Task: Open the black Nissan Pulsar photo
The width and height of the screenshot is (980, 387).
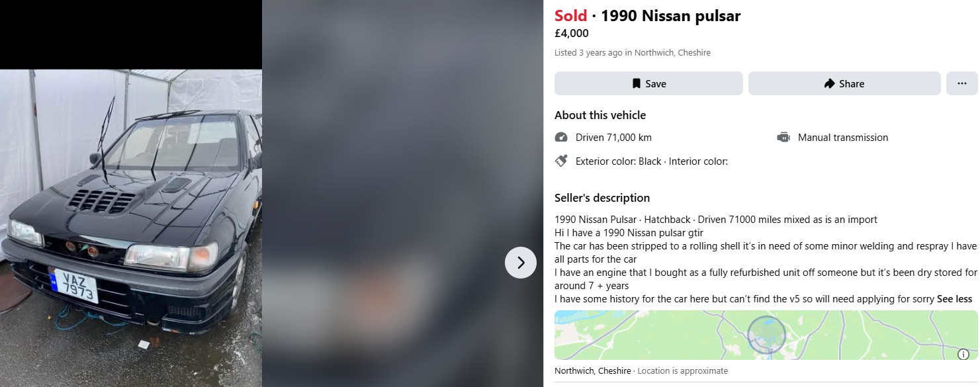Action: pyautogui.click(x=131, y=228)
